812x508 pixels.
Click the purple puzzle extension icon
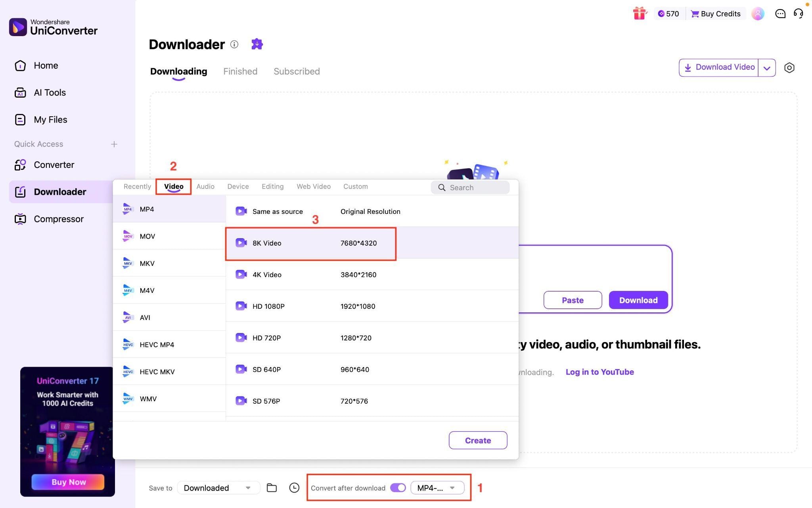pyautogui.click(x=257, y=44)
